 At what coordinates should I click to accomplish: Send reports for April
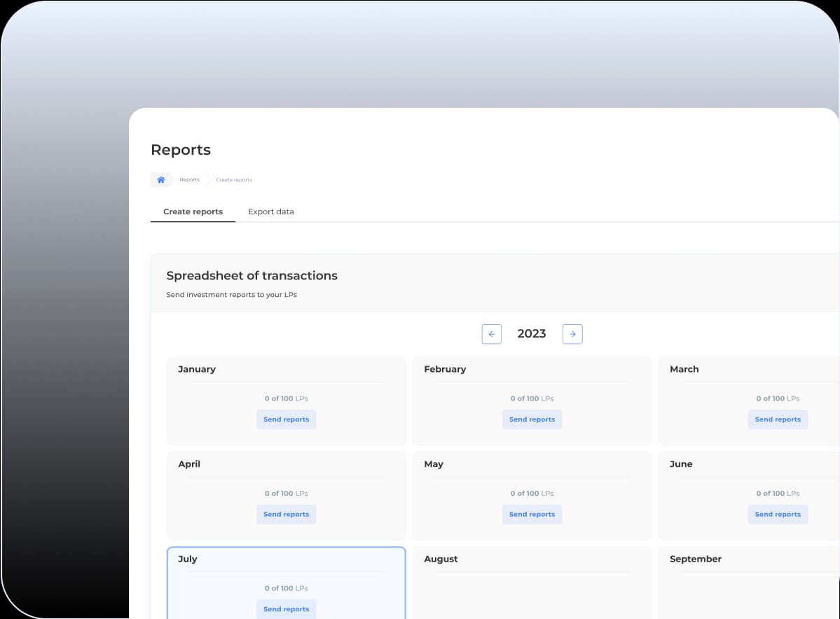click(x=286, y=514)
